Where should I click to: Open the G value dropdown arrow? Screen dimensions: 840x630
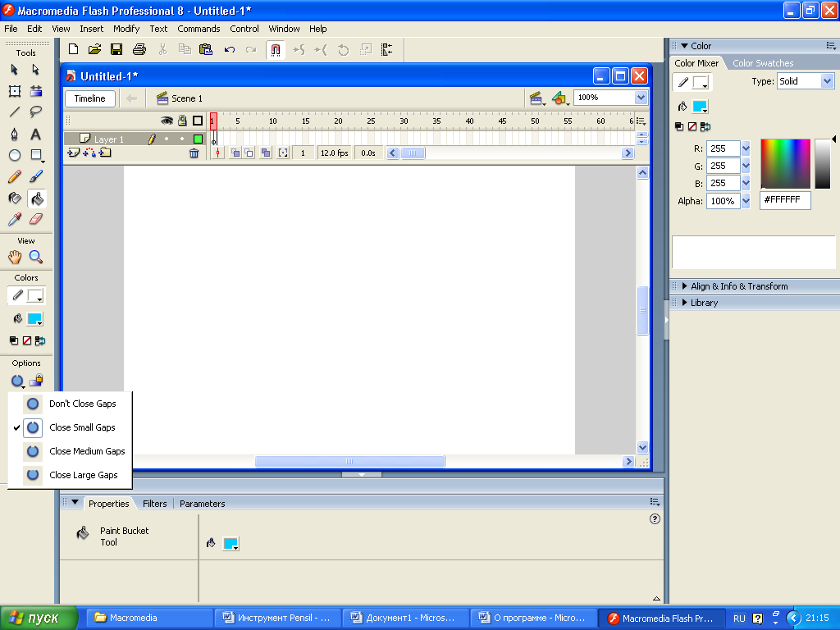[746, 166]
